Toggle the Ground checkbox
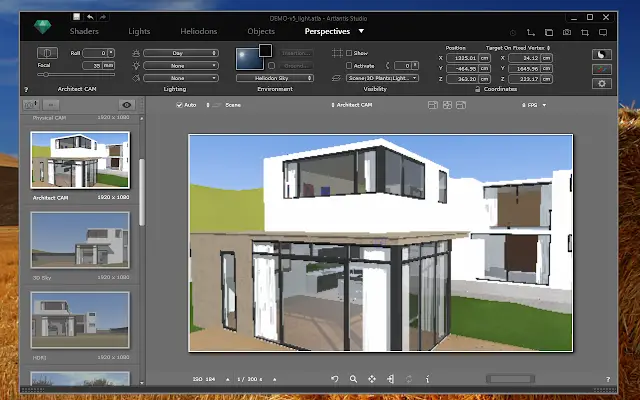This screenshot has height=400, width=640. pos(271,66)
